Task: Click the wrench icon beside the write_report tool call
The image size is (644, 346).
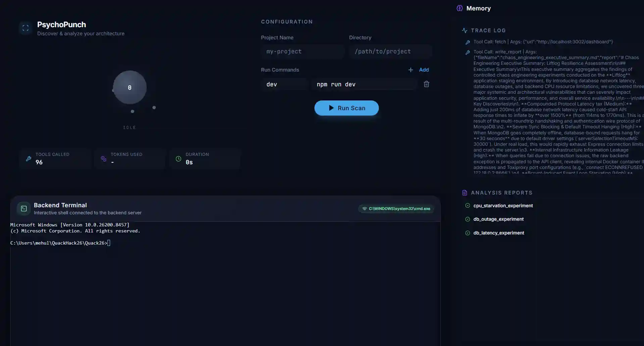Action: 467,52
